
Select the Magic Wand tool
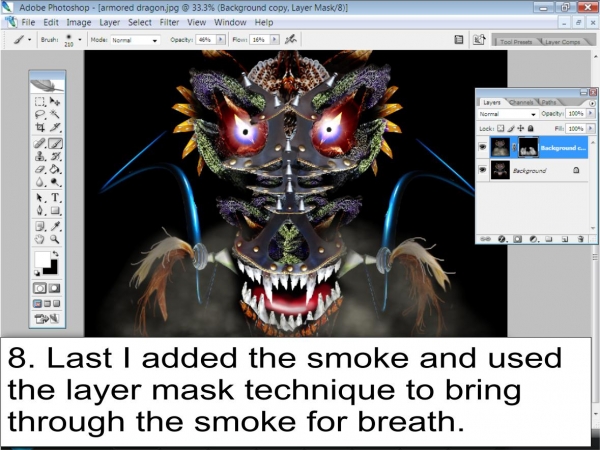pyautogui.click(x=55, y=114)
